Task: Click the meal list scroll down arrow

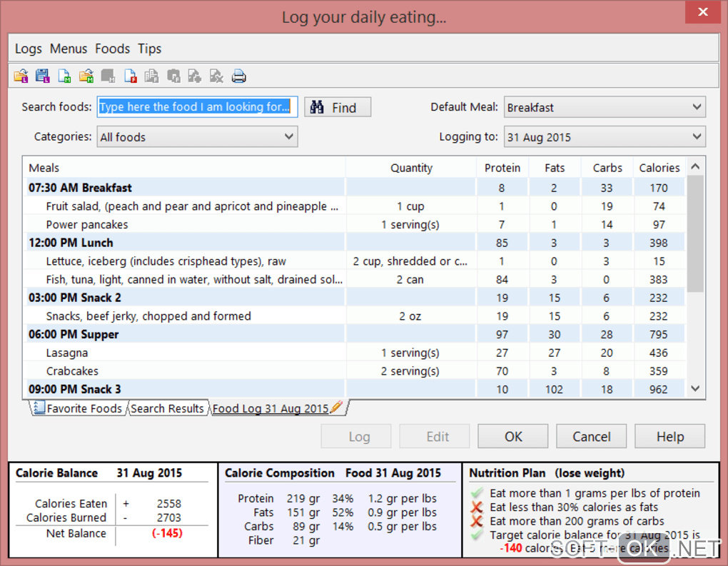Action: (695, 388)
